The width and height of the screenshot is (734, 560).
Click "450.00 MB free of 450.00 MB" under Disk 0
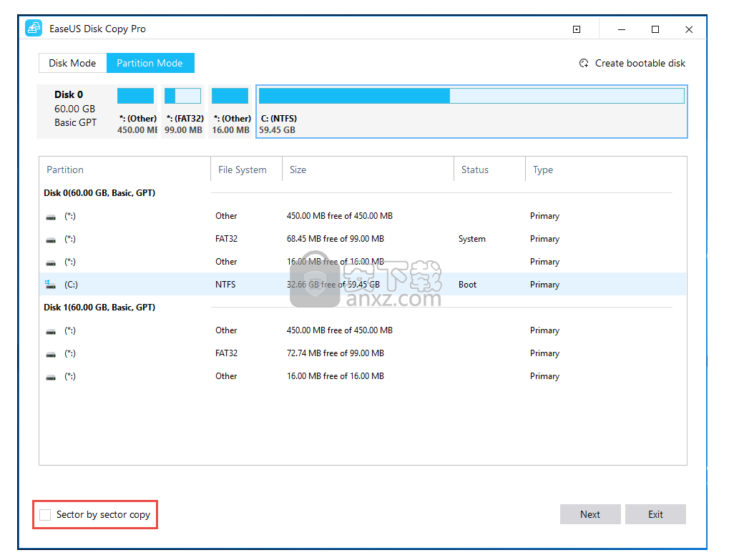pos(339,216)
